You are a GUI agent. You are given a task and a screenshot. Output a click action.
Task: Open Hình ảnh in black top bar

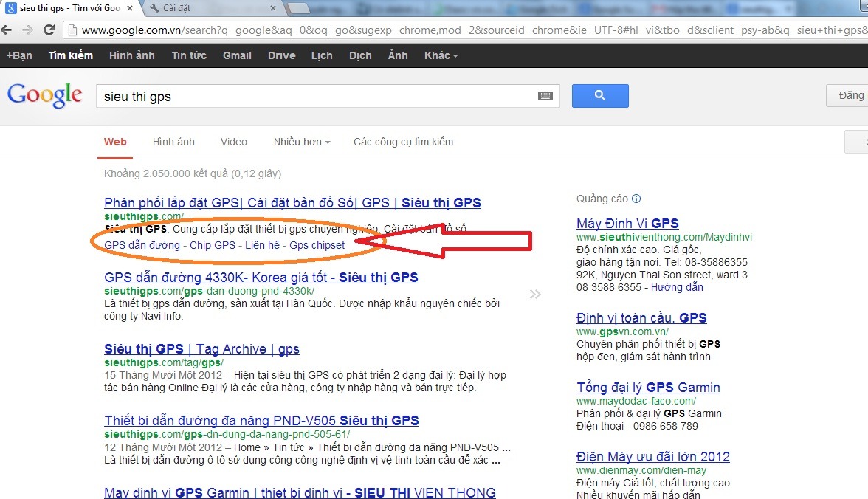(131, 55)
